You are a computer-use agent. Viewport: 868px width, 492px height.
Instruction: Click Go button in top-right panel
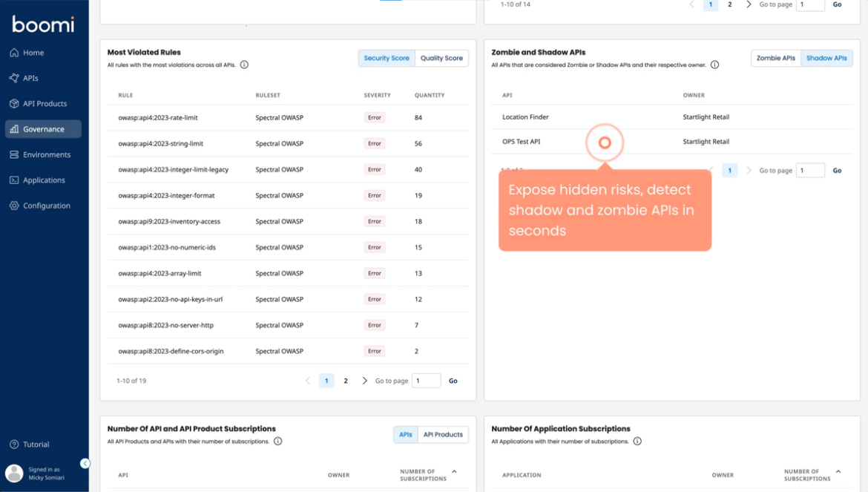coord(837,4)
